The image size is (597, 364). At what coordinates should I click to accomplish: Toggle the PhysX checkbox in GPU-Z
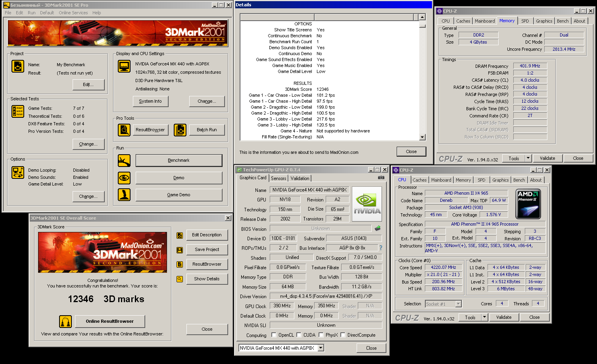321,335
